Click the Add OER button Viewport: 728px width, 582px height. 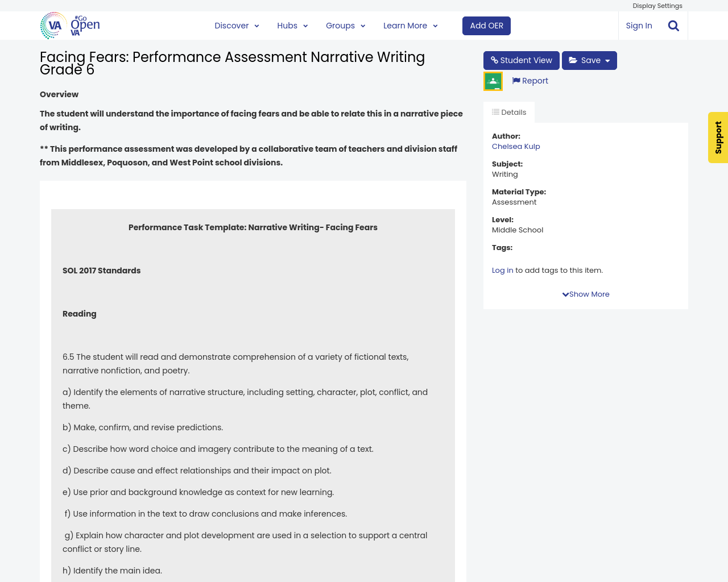coord(486,26)
